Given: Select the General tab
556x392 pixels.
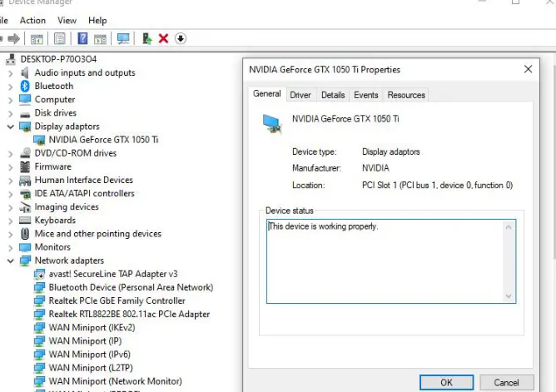Looking at the screenshot, I should tap(267, 93).
